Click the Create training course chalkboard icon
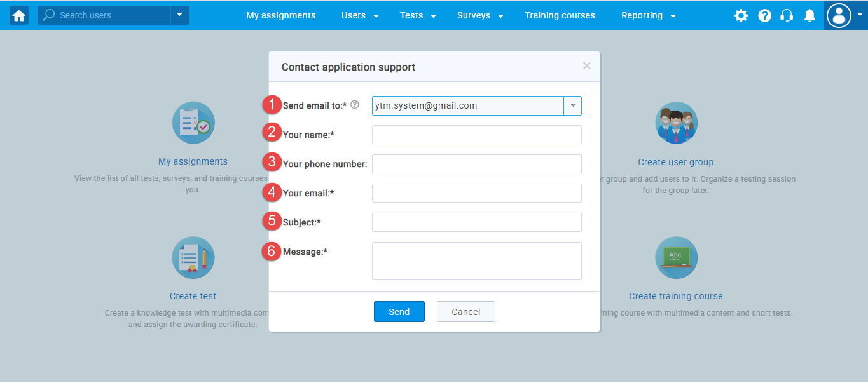The width and height of the screenshot is (868, 383). click(676, 257)
